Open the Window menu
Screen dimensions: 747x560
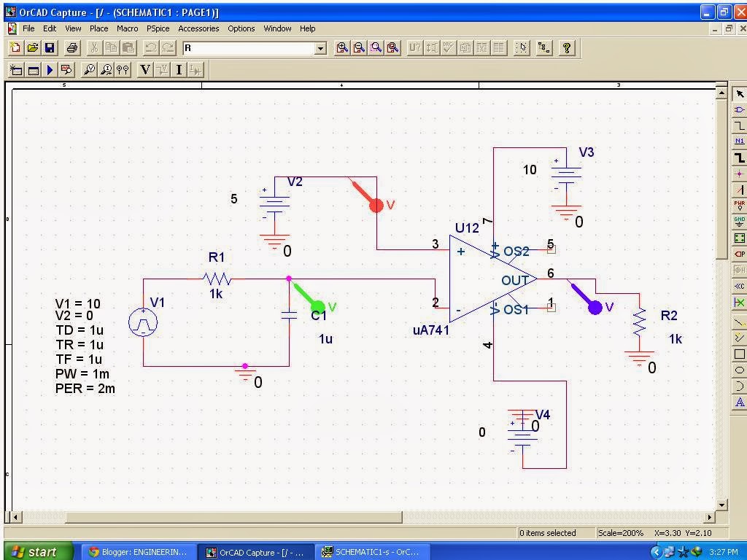click(x=277, y=28)
